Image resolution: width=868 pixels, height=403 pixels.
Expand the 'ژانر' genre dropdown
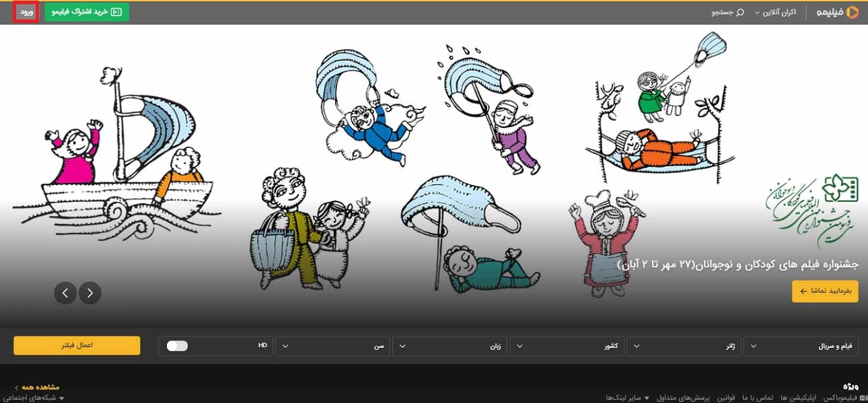click(684, 346)
